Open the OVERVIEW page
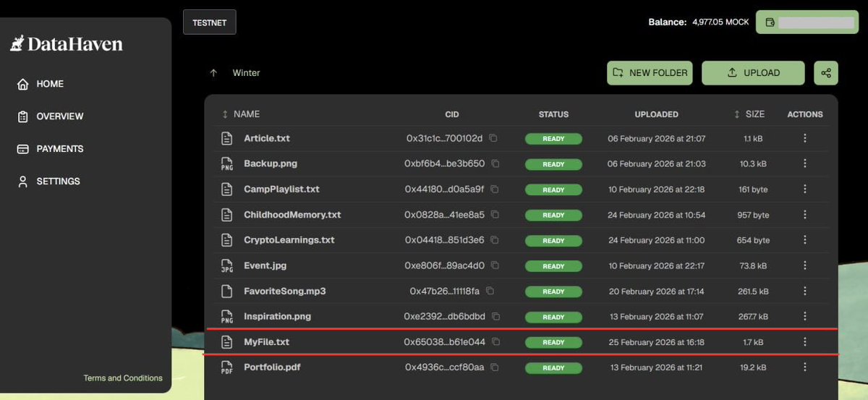 click(x=50, y=116)
